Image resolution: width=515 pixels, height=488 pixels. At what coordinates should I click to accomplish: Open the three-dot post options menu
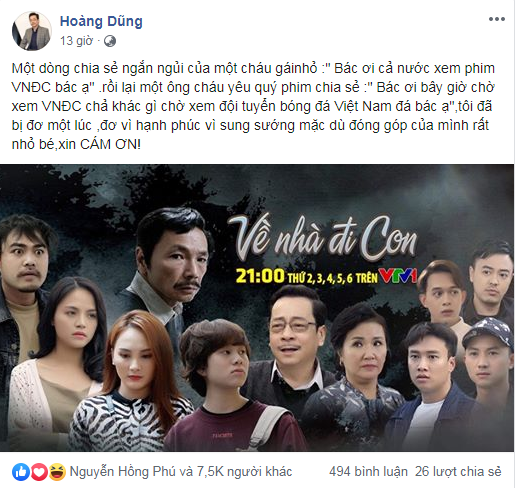pos(497,19)
